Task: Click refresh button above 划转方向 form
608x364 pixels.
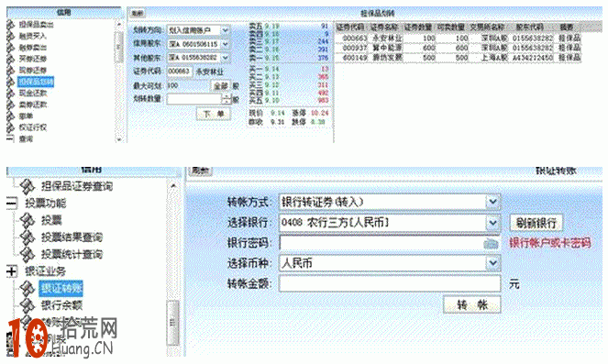Action: [137, 13]
